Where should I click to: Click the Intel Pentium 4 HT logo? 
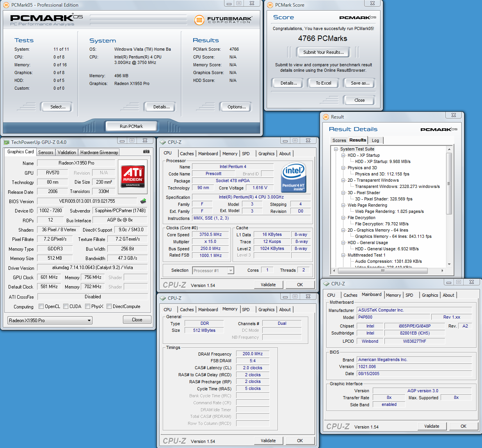pos(293,178)
